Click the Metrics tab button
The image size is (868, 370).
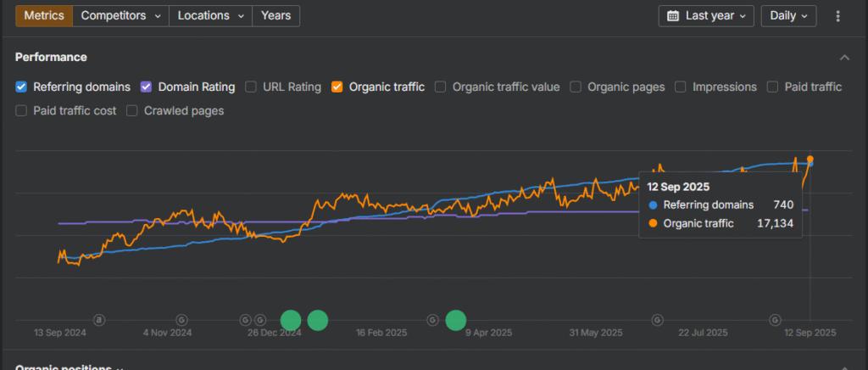(44, 16)
